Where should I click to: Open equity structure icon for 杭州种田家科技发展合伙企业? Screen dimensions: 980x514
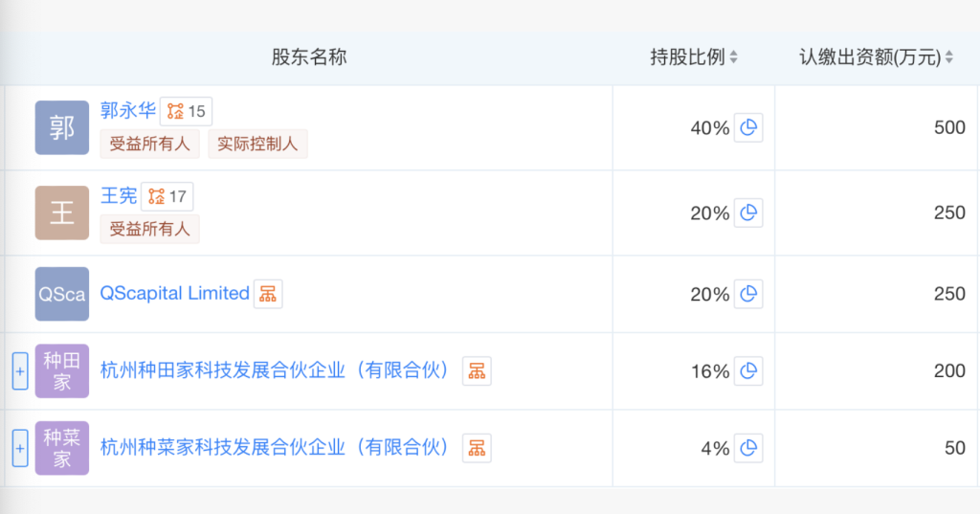(x=477, y=371)
